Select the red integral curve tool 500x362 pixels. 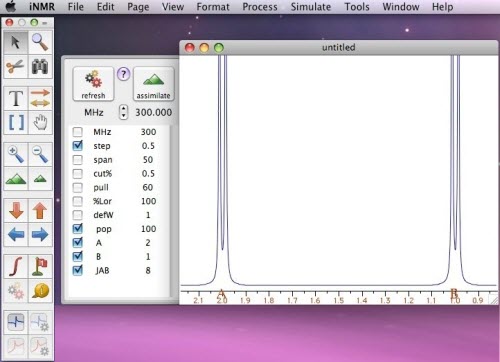click(16, 266)
